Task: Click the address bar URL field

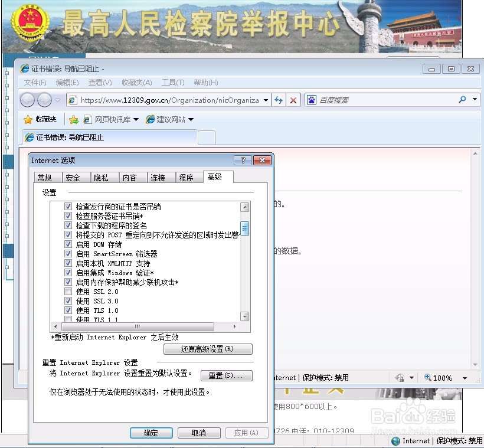Action: pos(169,100)
